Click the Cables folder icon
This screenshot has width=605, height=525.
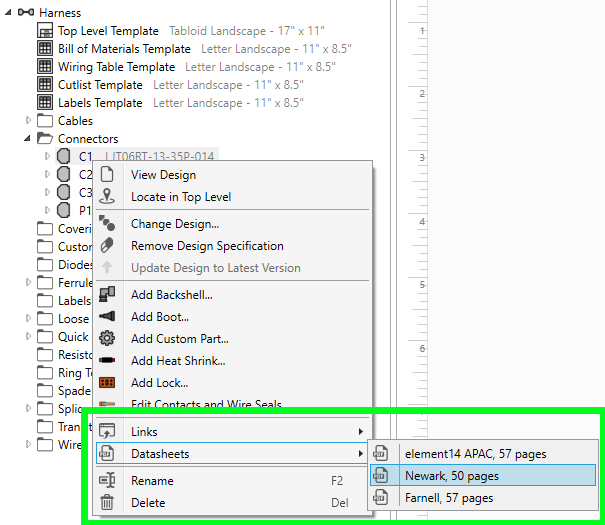coord(45,120)
